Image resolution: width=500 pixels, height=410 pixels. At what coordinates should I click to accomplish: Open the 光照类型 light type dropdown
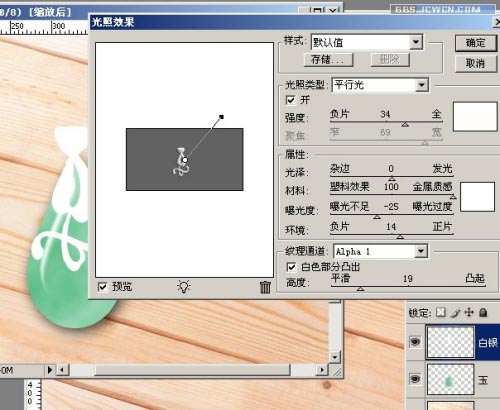(422, 85)
